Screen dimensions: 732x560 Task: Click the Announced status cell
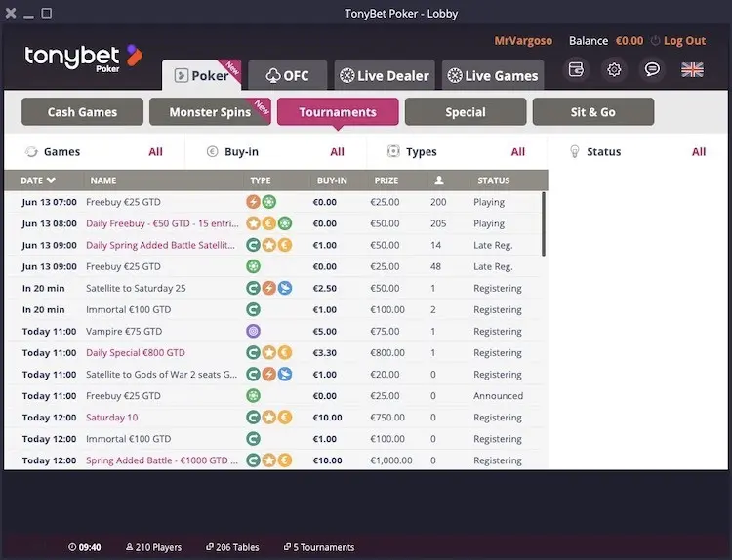click(x=498, y=396)
